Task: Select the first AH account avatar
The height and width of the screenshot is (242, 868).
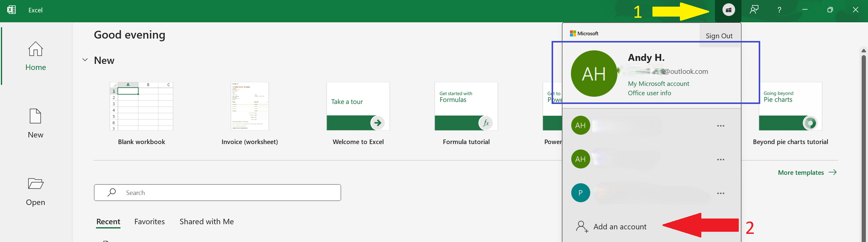Action: 580,125
